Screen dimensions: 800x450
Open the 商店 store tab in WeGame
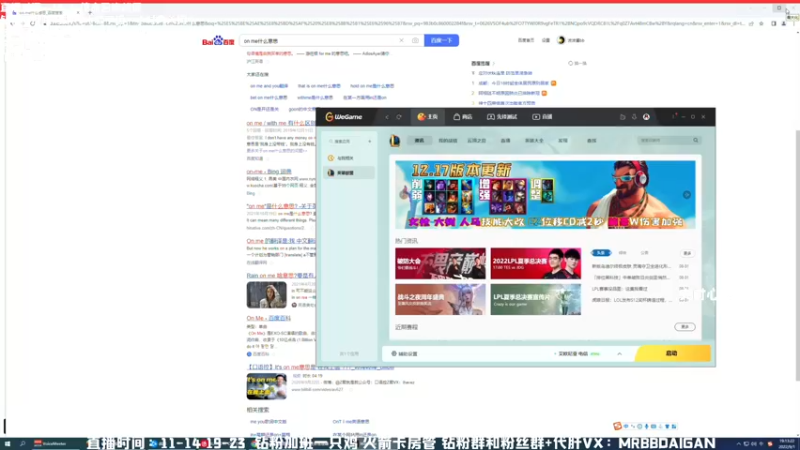[x=463, y=117]
